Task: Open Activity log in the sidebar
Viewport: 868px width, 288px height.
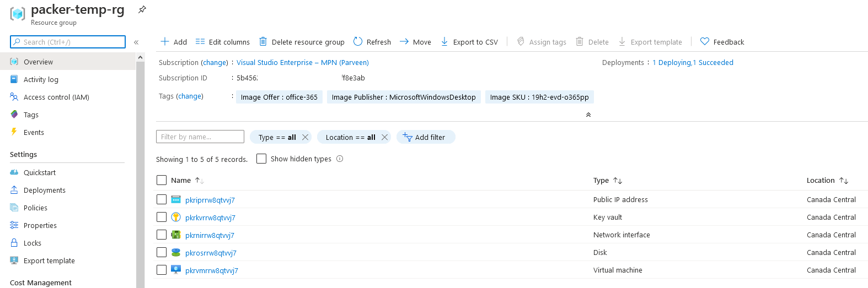Action: [41, 79]
